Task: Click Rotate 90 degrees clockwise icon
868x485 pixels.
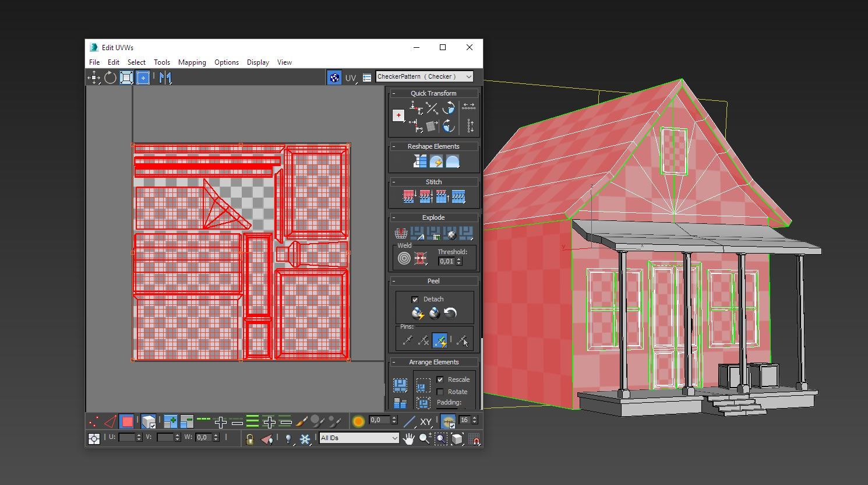Action: 448,125
